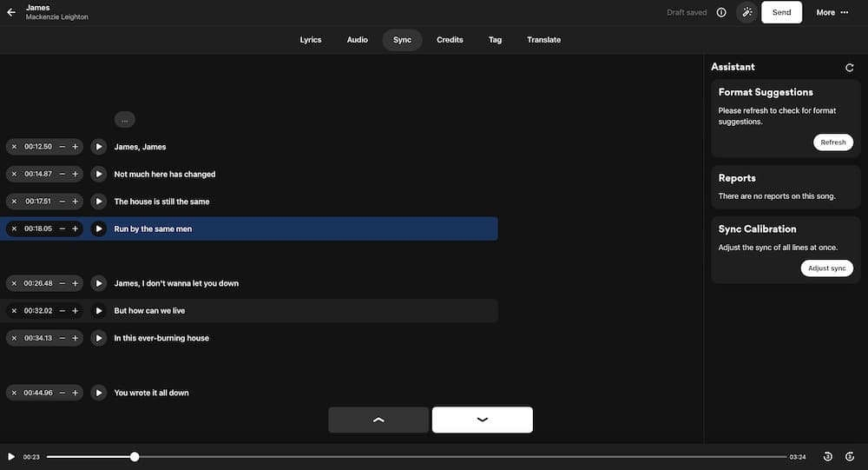Increase the 00:26.48 timestamp
868x470 pixels.
click(76, 283)
